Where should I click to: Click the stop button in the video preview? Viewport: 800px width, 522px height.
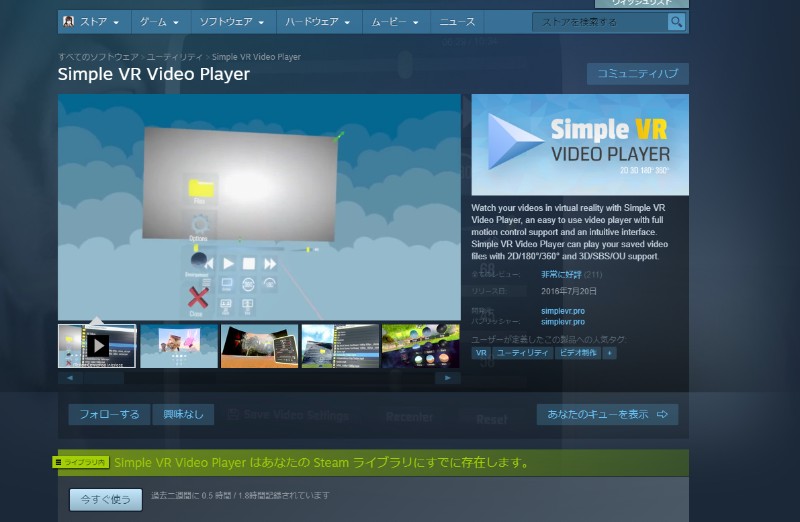[248, 263]
